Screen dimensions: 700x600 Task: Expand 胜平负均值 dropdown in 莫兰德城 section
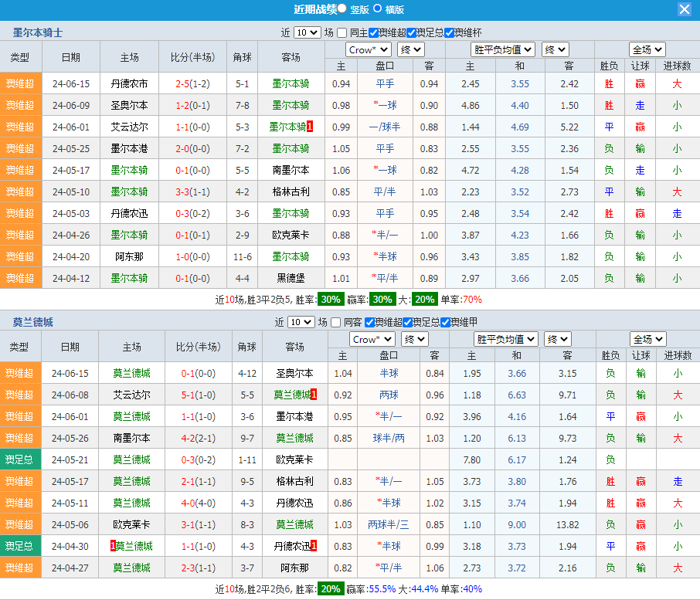(x=506, y=339)
